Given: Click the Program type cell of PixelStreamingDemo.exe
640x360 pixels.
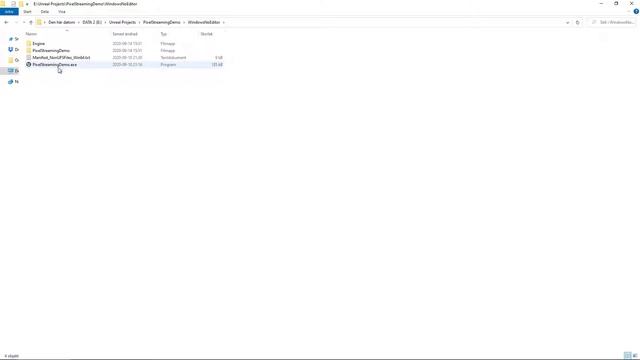Looking at the screenshot, I should (168, 64).
